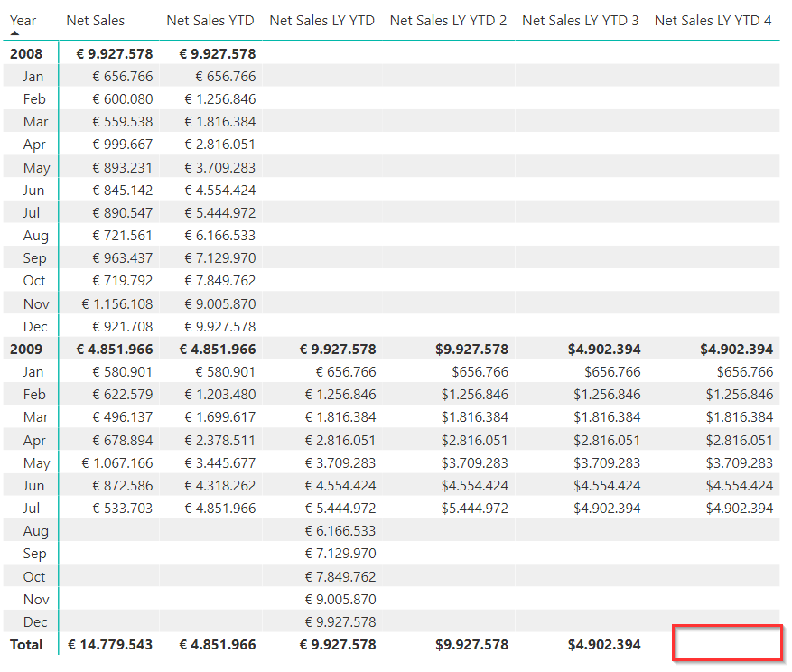This screenshot has width=792, height=672.
Task: Select the Net Sales YTD column header
Action: tap(210, 20)
